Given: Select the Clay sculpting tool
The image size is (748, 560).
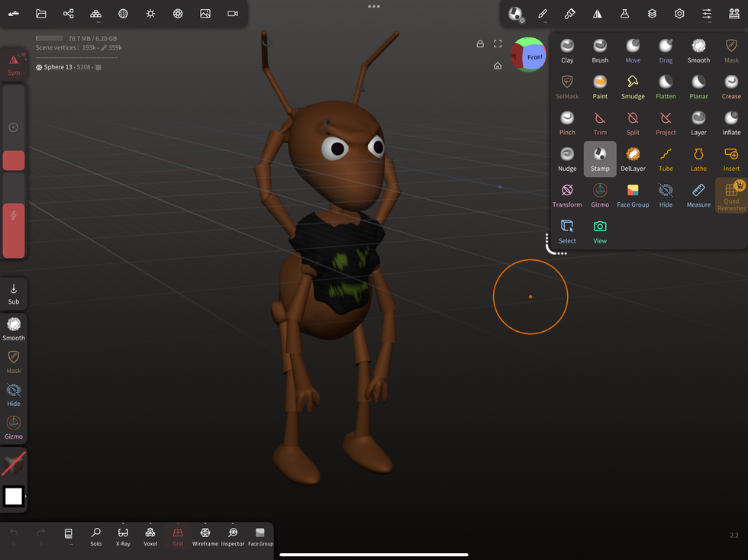Looking at the screenshot, I should [x=567, y=50].
